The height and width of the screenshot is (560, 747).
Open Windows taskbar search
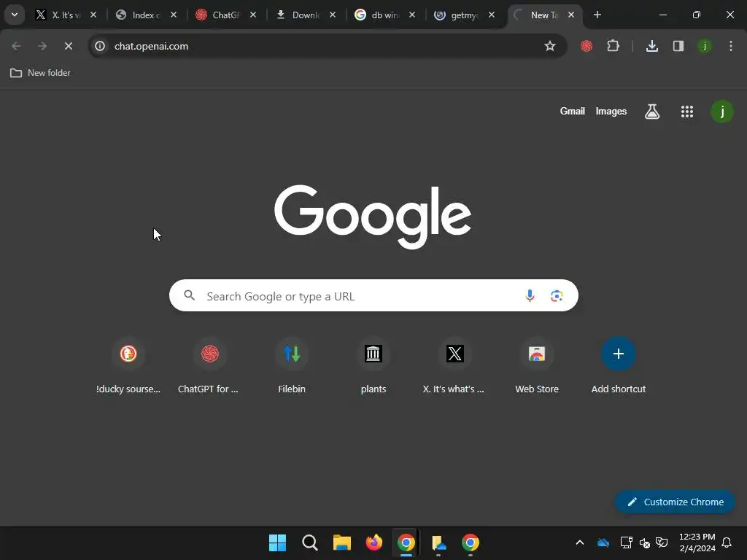[309, 542]
